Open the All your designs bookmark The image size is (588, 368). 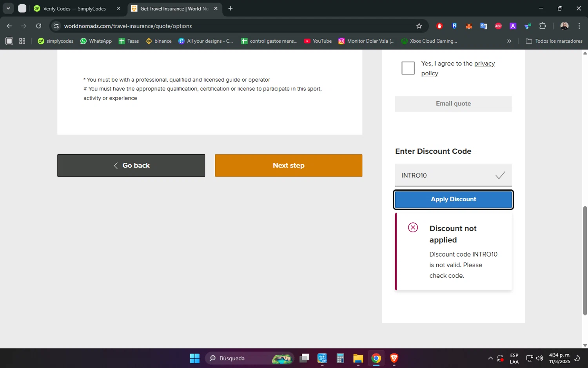point(206,41)
